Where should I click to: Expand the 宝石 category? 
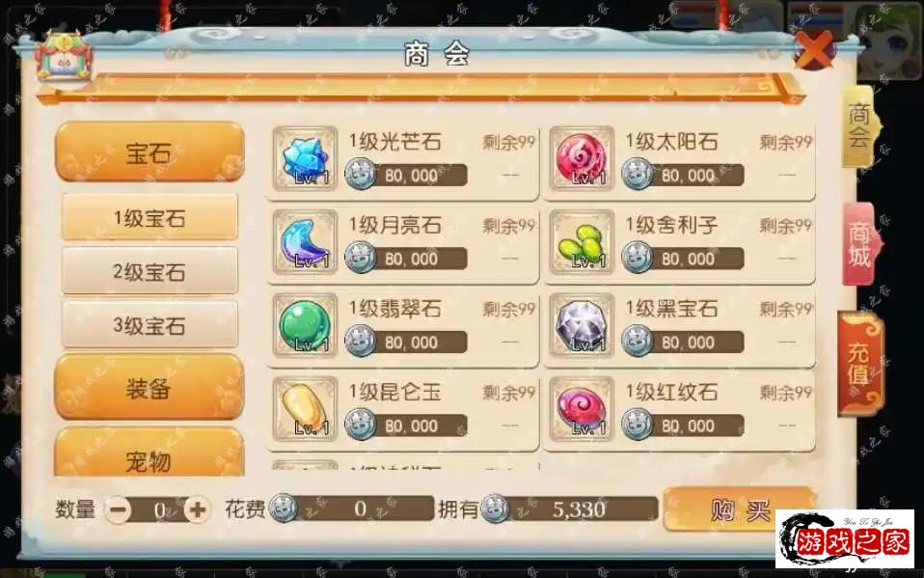pyautogui.click(x=149, y=152)
